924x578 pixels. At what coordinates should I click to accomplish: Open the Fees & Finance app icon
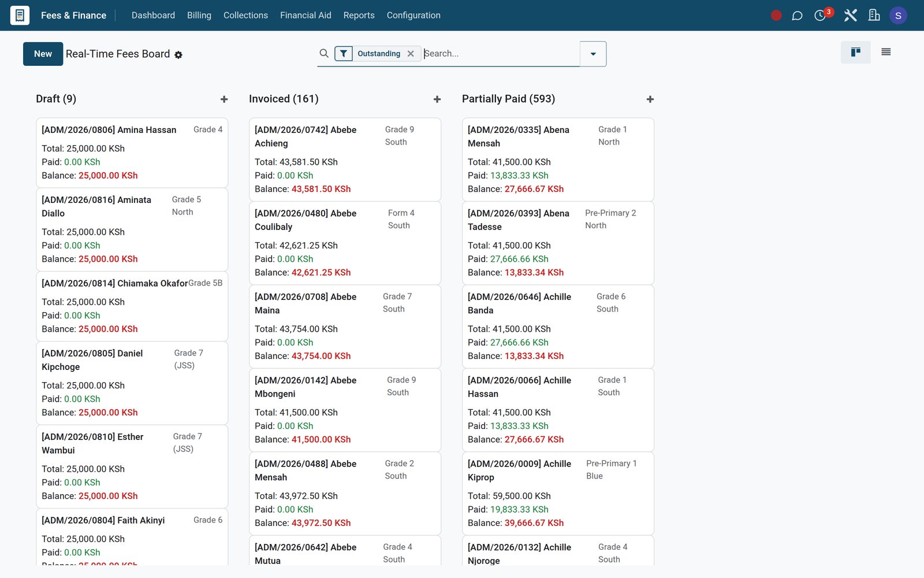[20, 15]
